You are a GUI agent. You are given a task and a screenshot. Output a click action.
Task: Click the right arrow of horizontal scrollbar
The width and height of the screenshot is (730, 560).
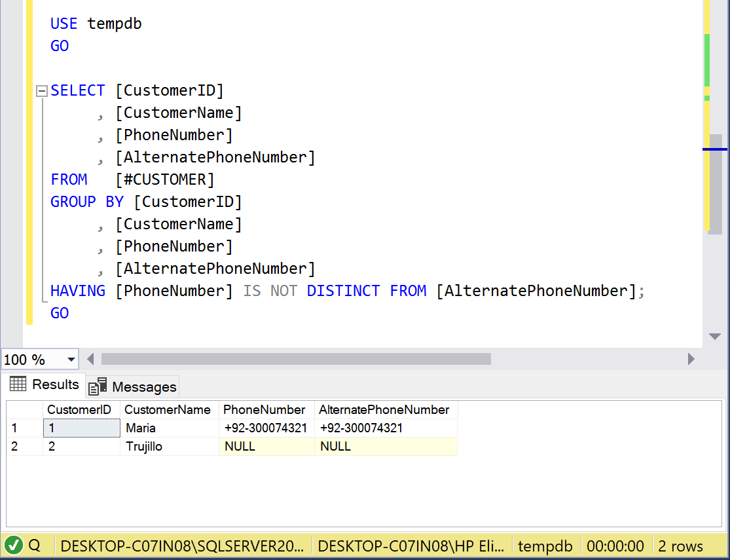click(x=691, y=359)
